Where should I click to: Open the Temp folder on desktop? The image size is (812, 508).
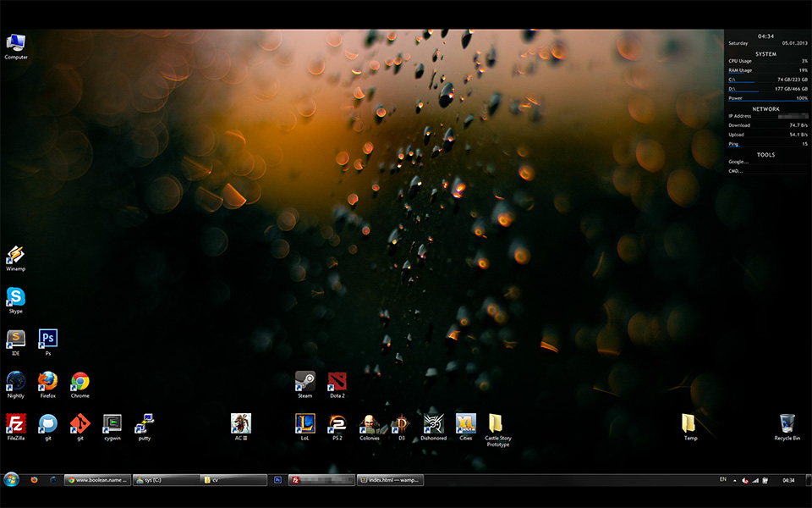[x=690, y=423]
